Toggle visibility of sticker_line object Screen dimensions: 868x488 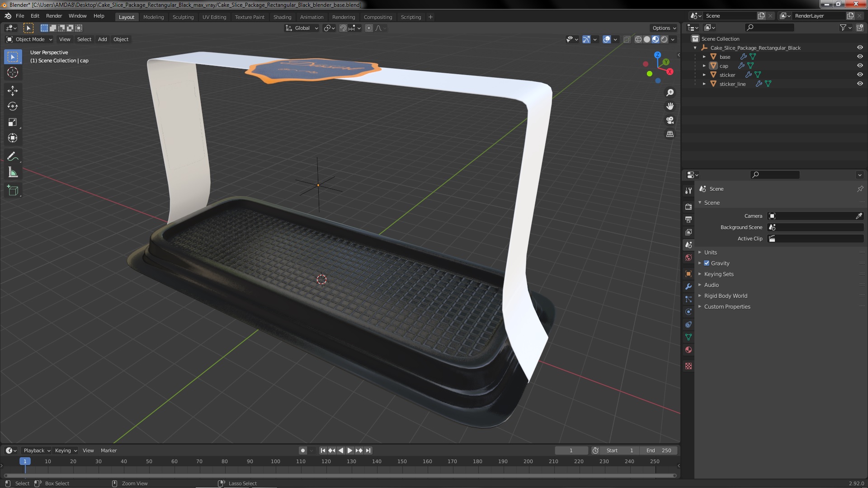(x=860, y=84)
